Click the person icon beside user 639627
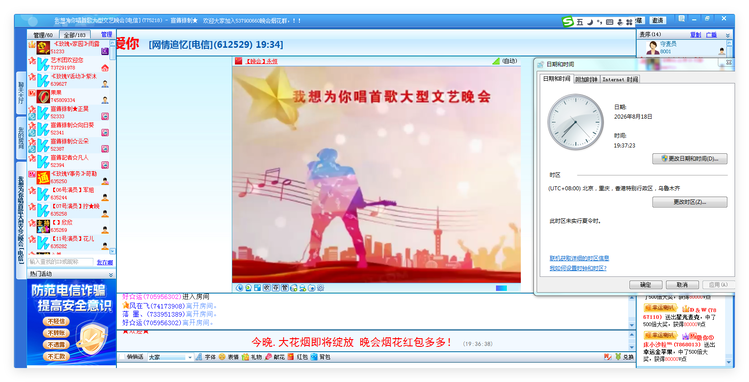The height and width of the screenshot is (382, 749). [x=105, y=84]
